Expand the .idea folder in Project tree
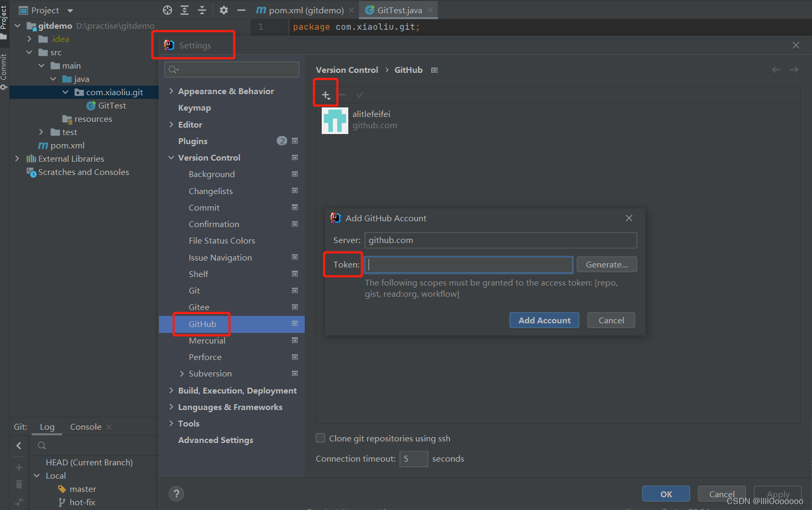 30,39
